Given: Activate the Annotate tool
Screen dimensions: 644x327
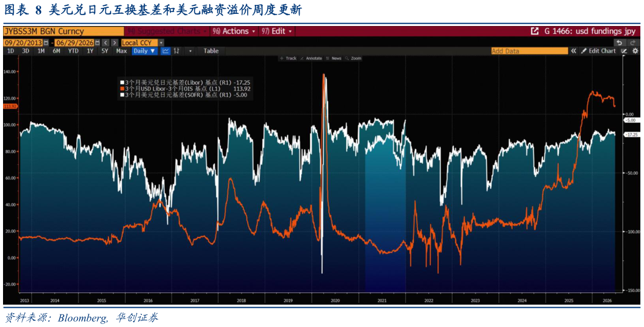Looking at the screenshot, I should 311,59.
